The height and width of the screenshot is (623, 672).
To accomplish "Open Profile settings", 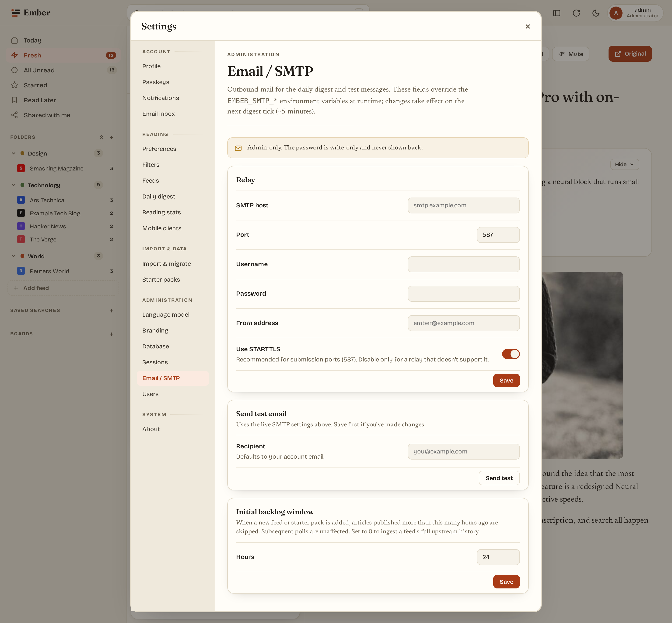I will pos(172,66).
